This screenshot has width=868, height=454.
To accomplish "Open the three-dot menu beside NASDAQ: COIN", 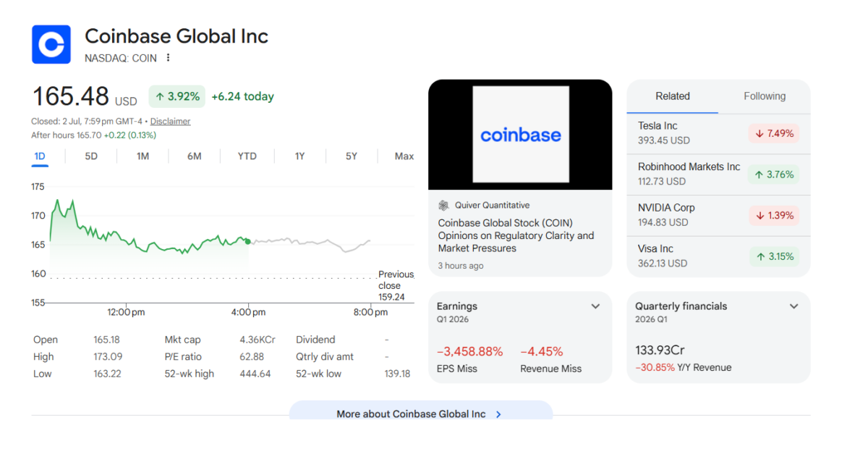I will click(x=168, y=58).
